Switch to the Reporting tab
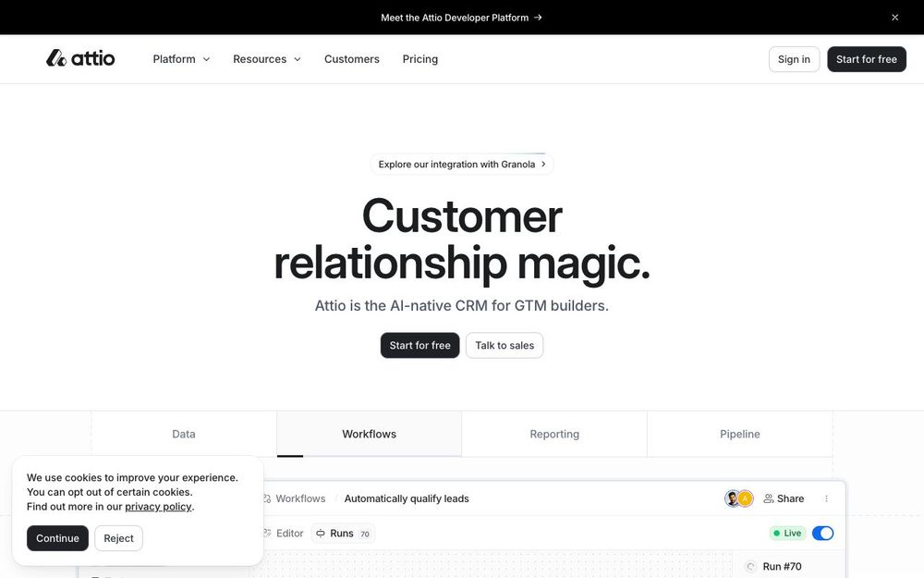Screen dimensions: 924x578 click(x=554, y=434)
